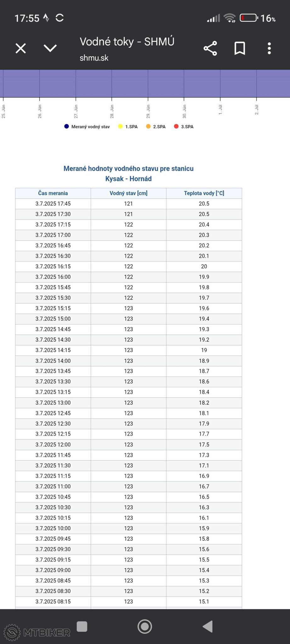
Task: Tap the Android home circle button
Action: [x=145, y=626]
